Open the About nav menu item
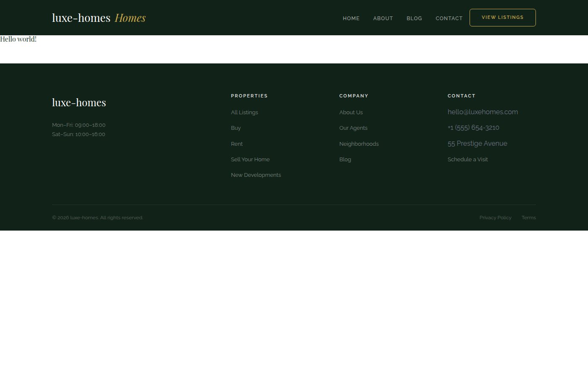Screen dimensions: 588x378 pos(383,18)
